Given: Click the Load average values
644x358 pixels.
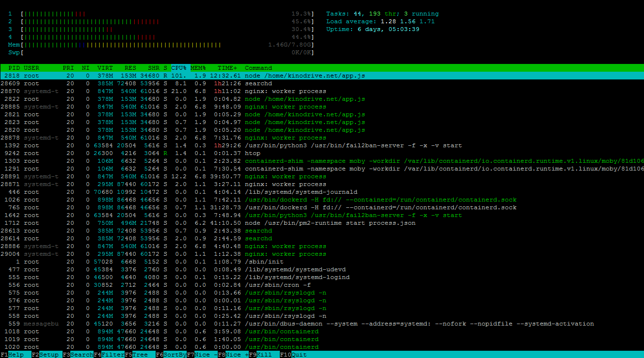Looking at the screenshot, I should (407, 21).
